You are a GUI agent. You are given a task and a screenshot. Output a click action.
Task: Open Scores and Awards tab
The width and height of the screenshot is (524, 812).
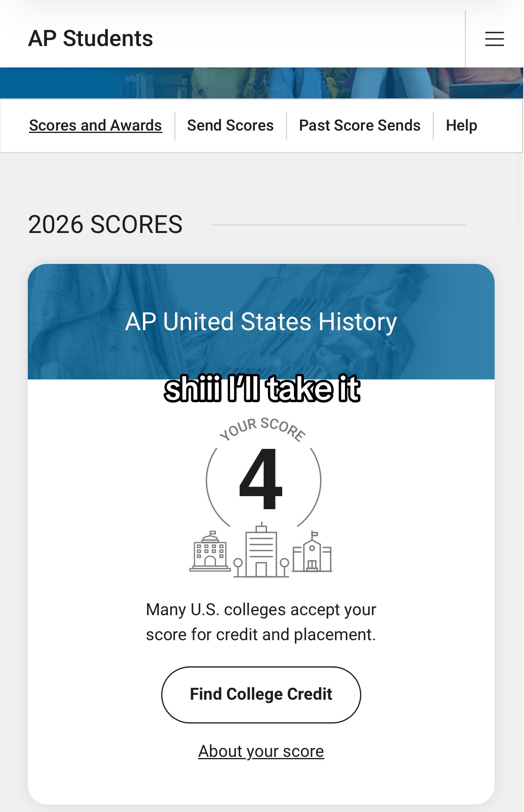pos(96,125)
